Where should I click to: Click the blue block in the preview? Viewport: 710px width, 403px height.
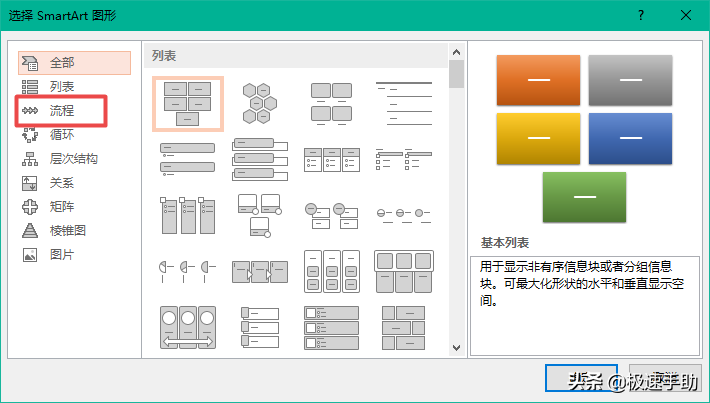click(x=630, y=139)
